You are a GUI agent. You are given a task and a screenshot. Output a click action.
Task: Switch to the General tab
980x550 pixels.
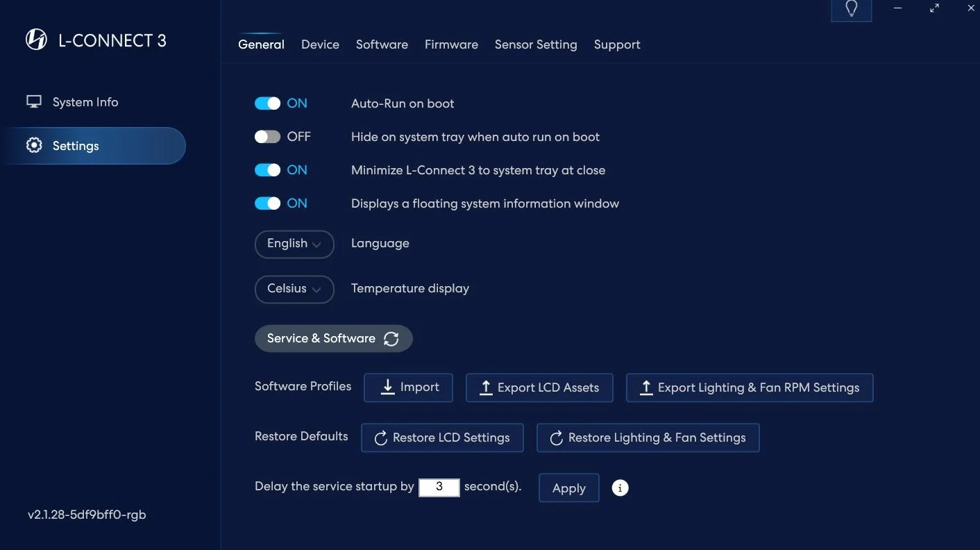[x=261, y=44]
